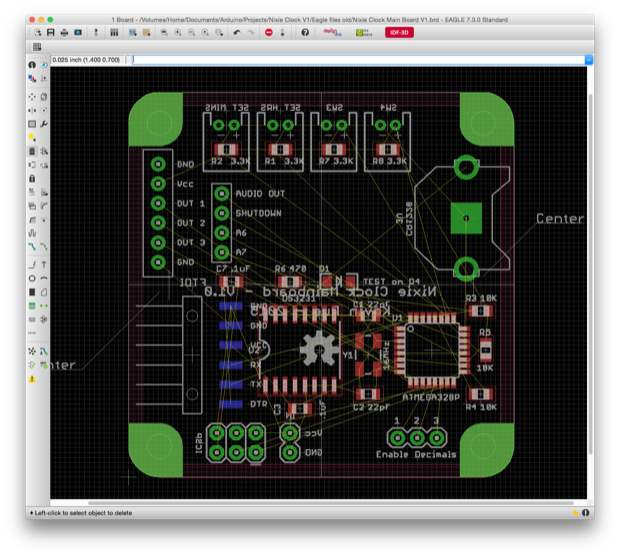Select the Name tool
Viewport: 620px width, 556px height.
pyautogui.click(x=32, y=192)
